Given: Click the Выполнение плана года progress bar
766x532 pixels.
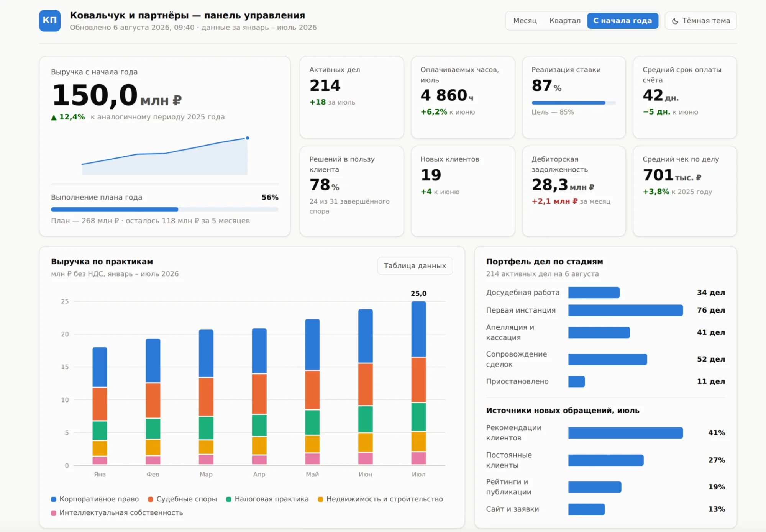Looking at the screenshot, I should (x=164, y=210).
